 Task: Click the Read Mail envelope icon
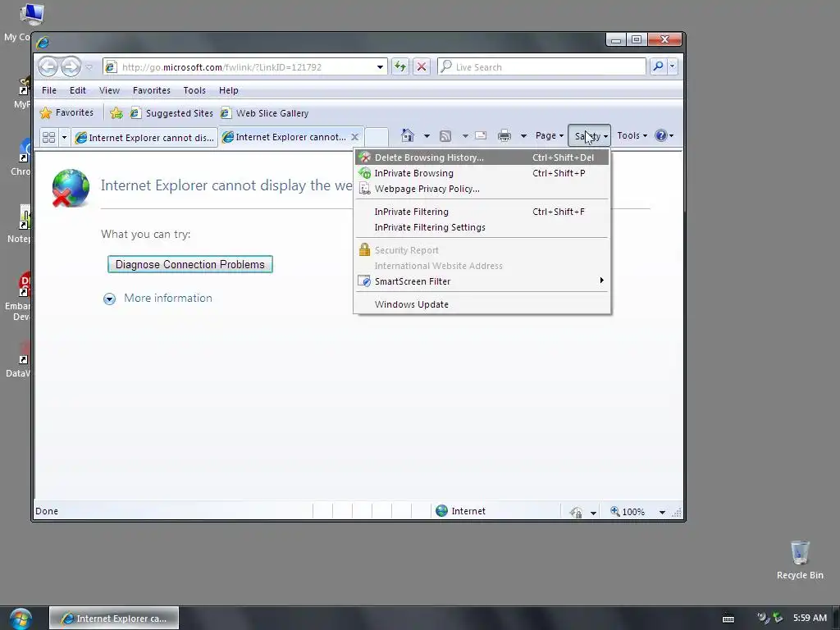click(481, 135)
